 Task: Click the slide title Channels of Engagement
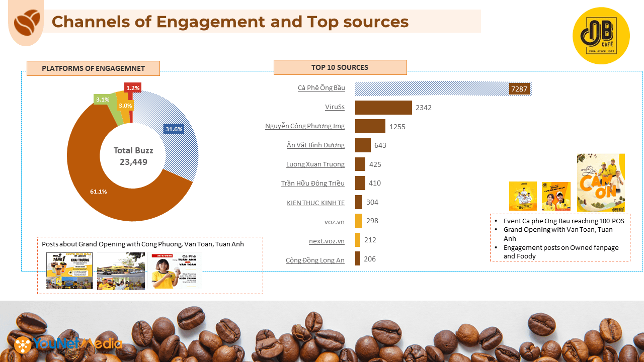(x=230, y=22)
